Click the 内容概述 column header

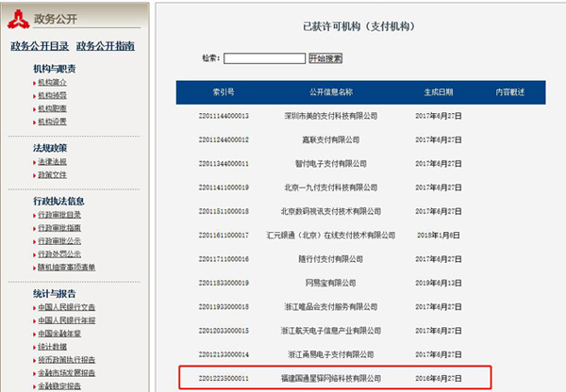(x=509, y=92)
